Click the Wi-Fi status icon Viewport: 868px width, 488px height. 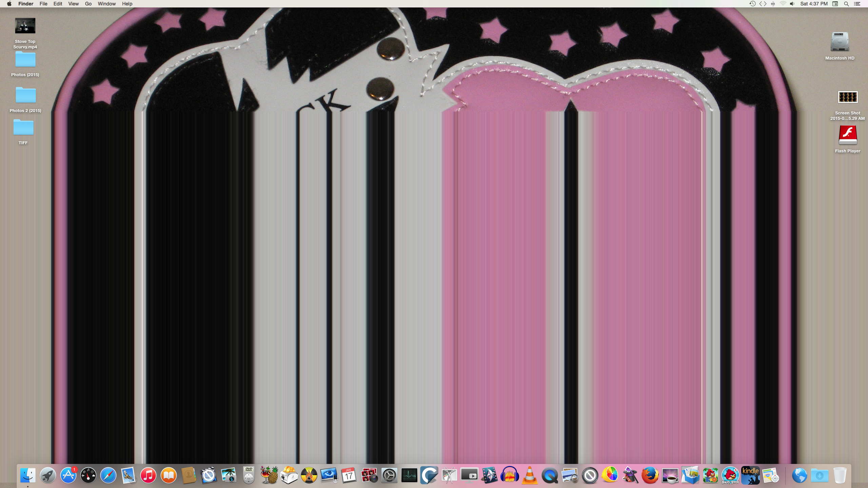click(783, 4)
